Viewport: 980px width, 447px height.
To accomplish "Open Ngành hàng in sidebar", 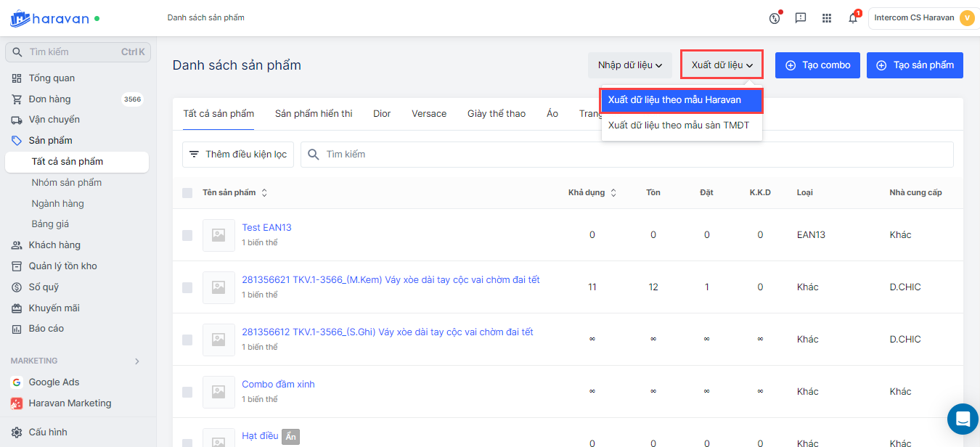I will click(x=58, y=204).
